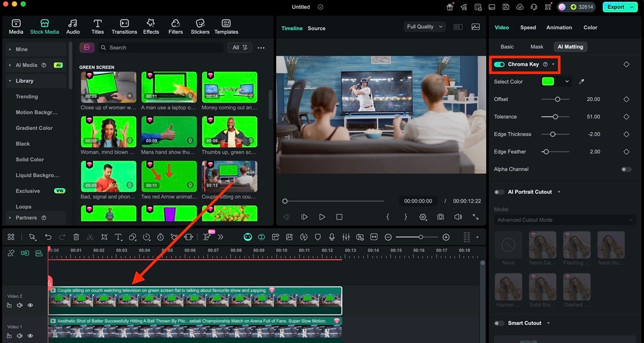Open the stock media more options menu
Viewport: 644px width, 343px height.
[x=261, y=48]
